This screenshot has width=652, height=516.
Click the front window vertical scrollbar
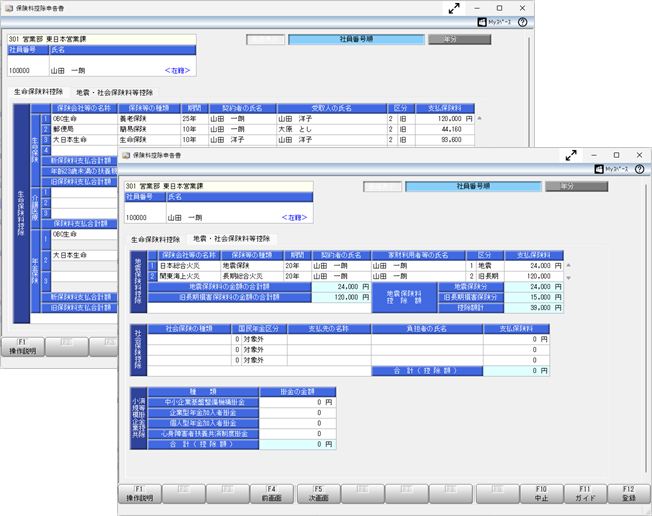click(x=646, y=328)
